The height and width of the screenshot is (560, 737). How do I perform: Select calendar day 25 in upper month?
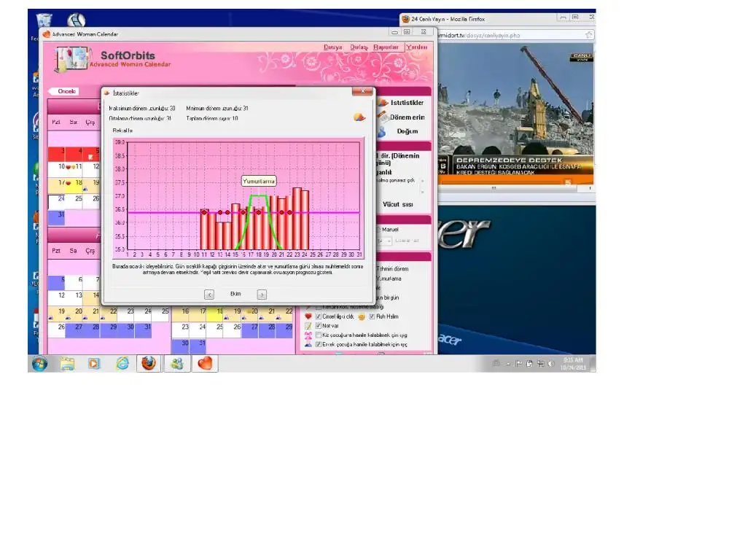[74, 202]
